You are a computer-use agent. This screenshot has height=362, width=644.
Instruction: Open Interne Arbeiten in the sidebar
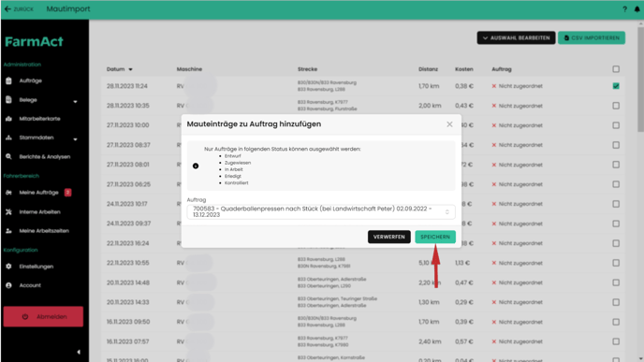(x=39, y=211)
